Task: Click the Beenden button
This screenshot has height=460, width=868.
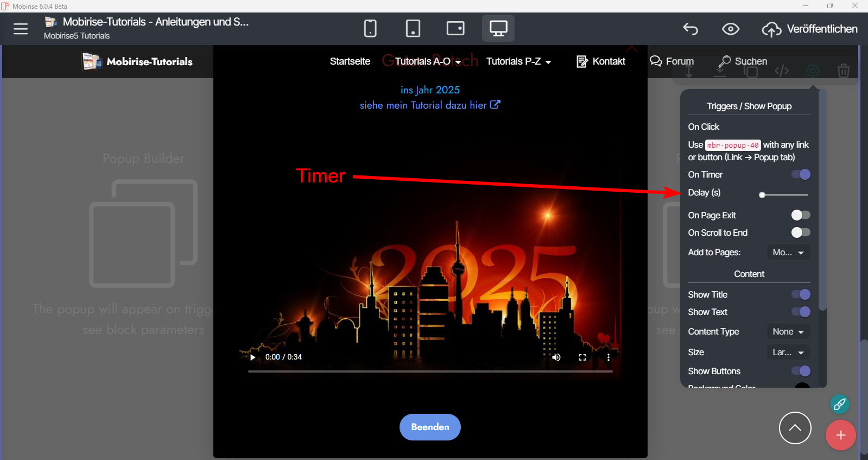Action: coord(430,427)
